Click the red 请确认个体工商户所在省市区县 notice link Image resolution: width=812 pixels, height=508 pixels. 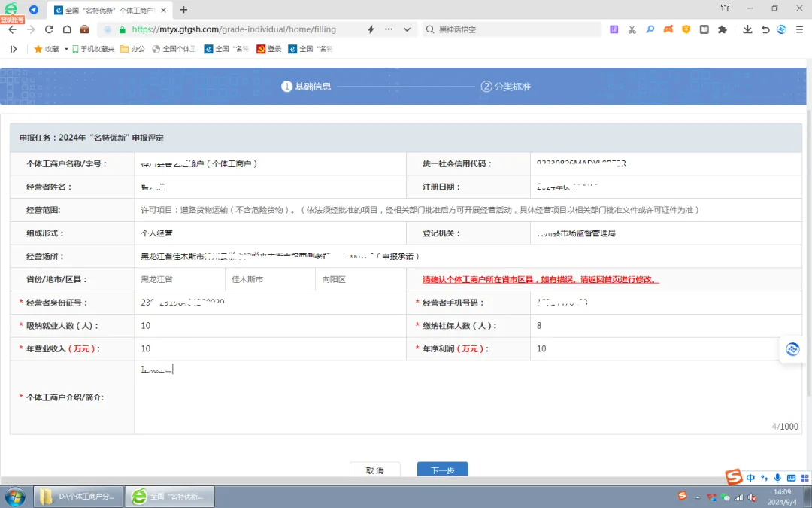(x=541, y=279)
